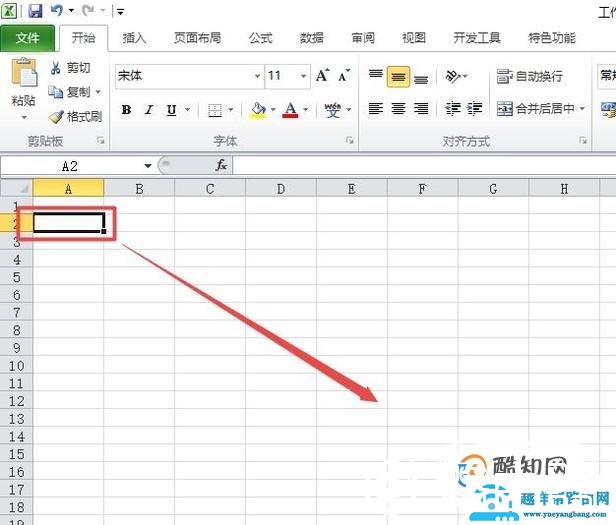Click the insert function fx icon
The width and height of the screenshot is (616, 525).
pyautogui.click(x=221, y=165)
